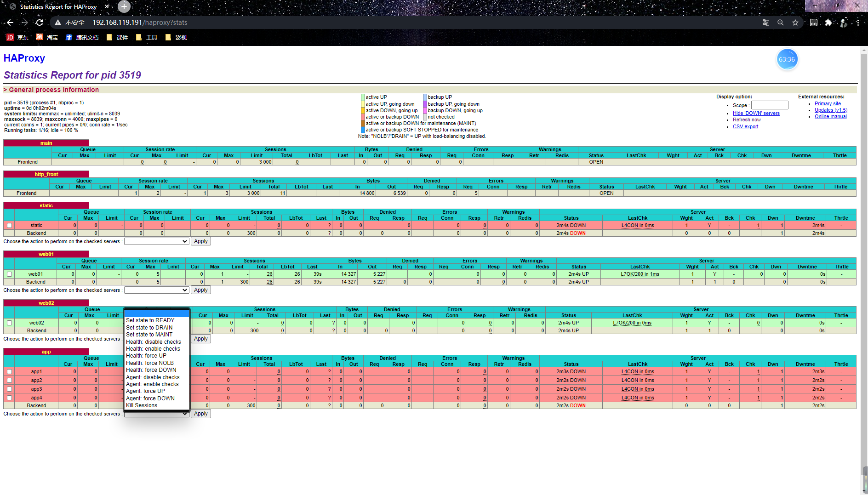868x495 pixels.
Task: Close the Statistics Report tab
Action: pyautogui.click(x=107, y=6)
